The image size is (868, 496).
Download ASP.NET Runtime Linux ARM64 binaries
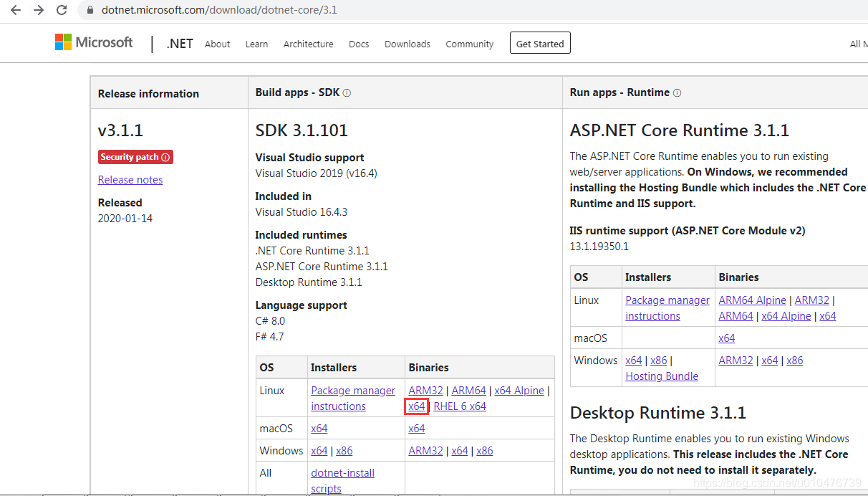[x=736, y=316]
